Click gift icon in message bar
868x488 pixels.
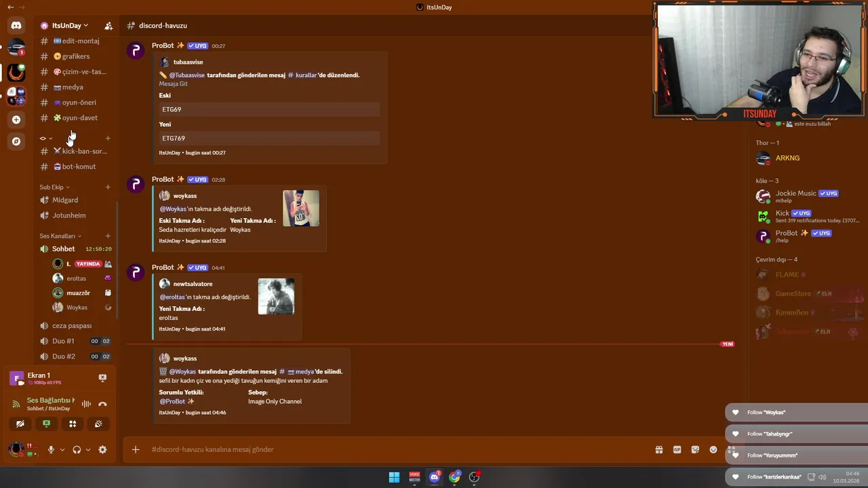(x=658, y=449)
